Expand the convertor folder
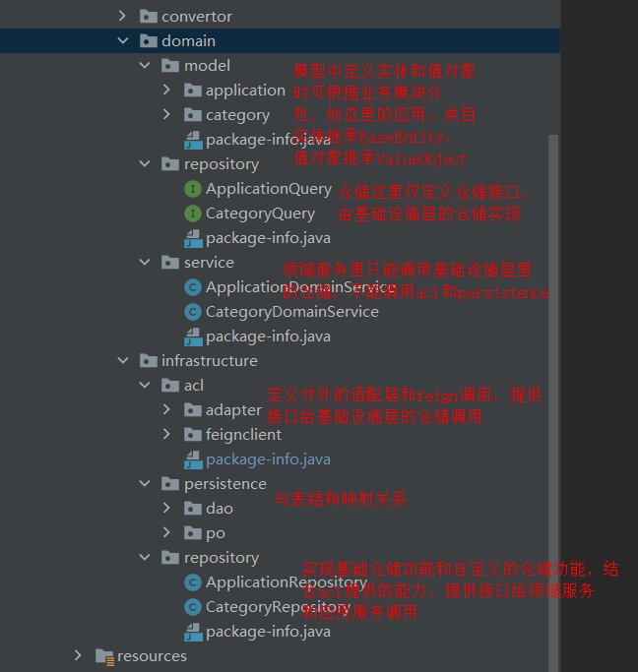The height and width of the screenshot is (672, 638). [x=122, y=17]
